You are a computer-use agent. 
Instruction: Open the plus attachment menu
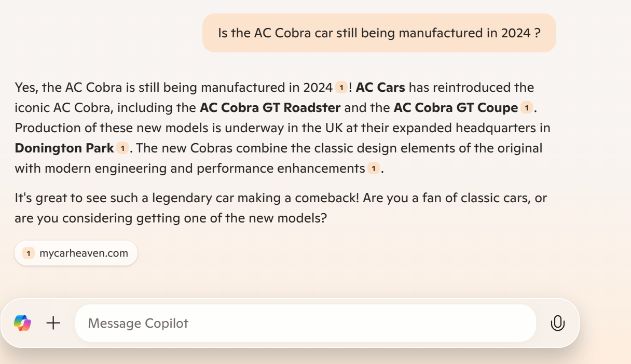[53, 323]
